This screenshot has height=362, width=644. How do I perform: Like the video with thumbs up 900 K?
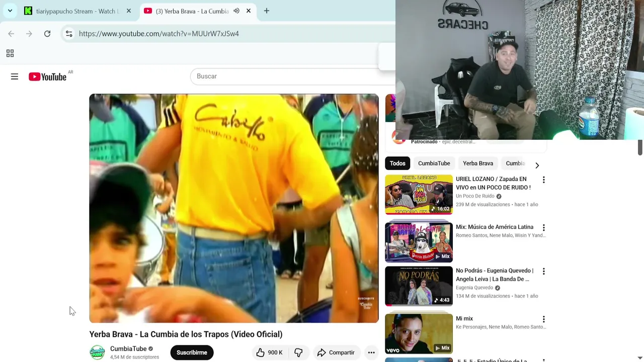point(269,352)
